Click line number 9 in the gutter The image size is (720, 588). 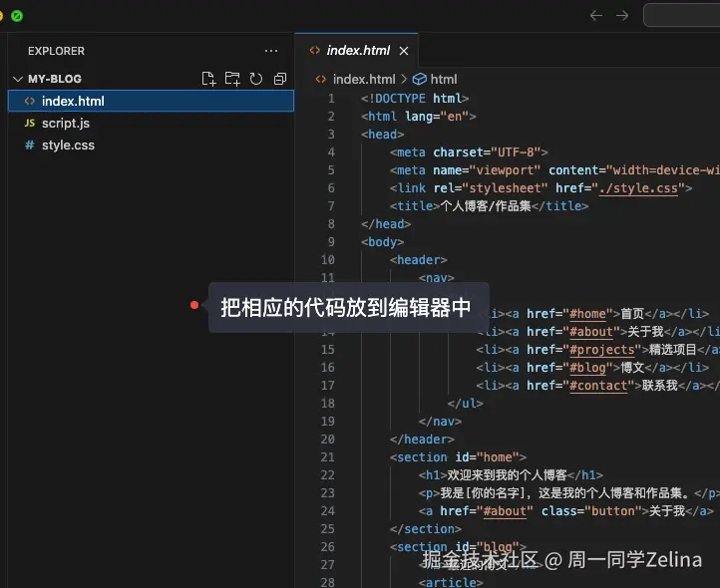pos(331,242)
